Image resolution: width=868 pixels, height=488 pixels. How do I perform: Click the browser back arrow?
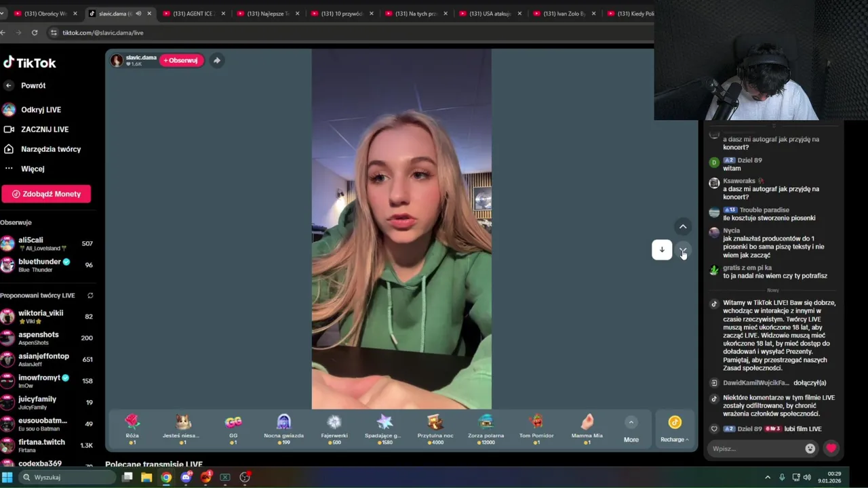coord(3,33)
